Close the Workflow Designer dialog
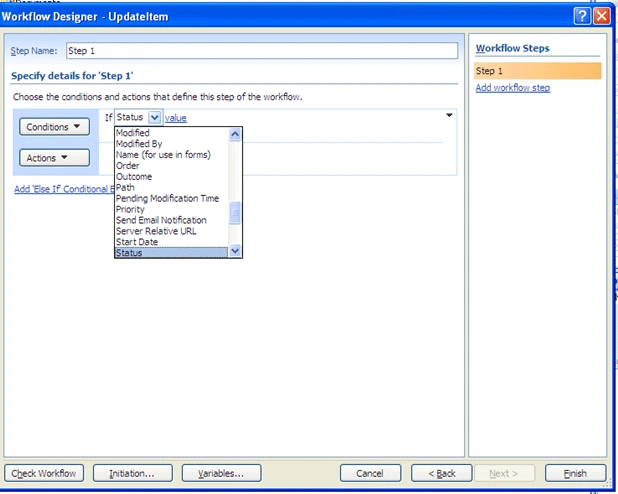Viewport: 618px width, 494px height. pyautogui.click(x=602, y=16)
